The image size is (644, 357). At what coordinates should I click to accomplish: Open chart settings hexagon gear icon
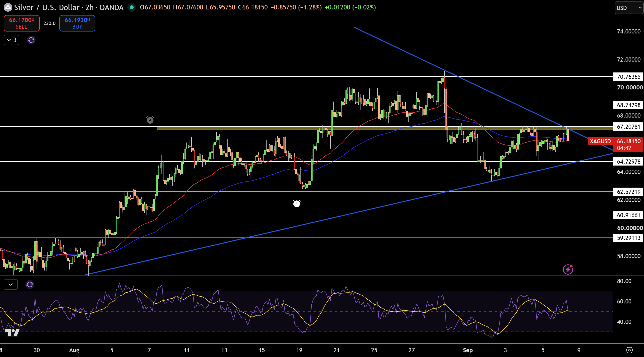point(629,350)
